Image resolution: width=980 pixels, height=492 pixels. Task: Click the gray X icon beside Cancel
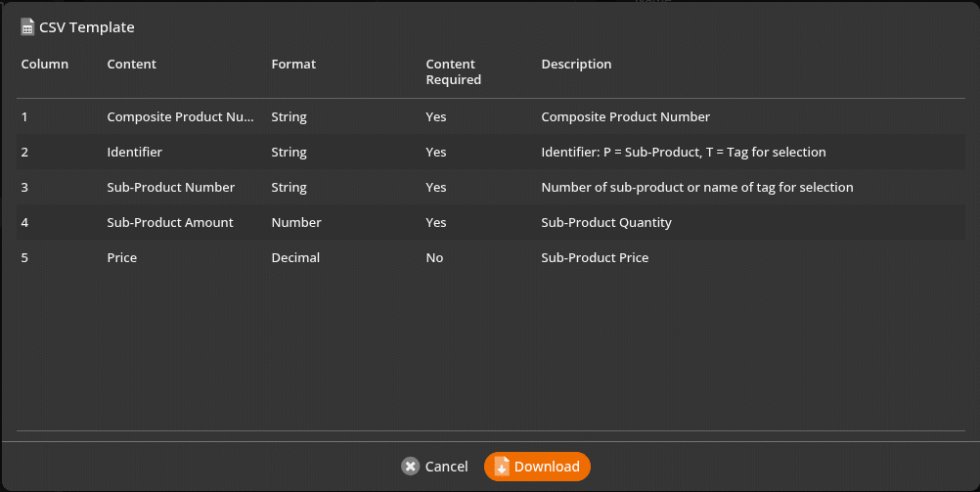(x=411, y=467)
